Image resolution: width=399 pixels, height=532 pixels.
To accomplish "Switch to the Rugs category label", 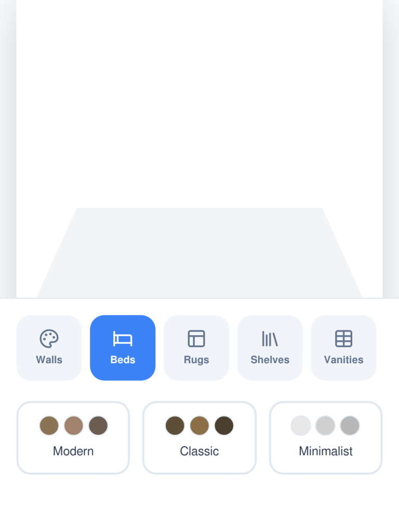I will (x=196, y=360).
